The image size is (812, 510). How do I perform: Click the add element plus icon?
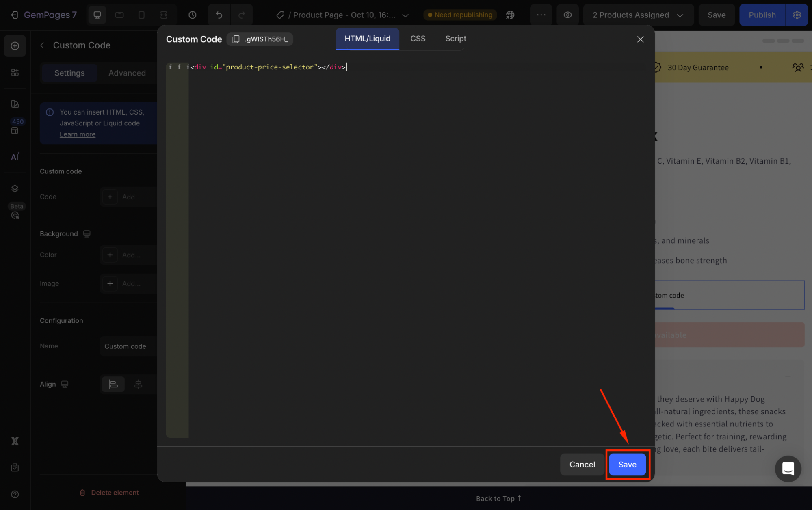pyautogui.click(x=15, y=46)
